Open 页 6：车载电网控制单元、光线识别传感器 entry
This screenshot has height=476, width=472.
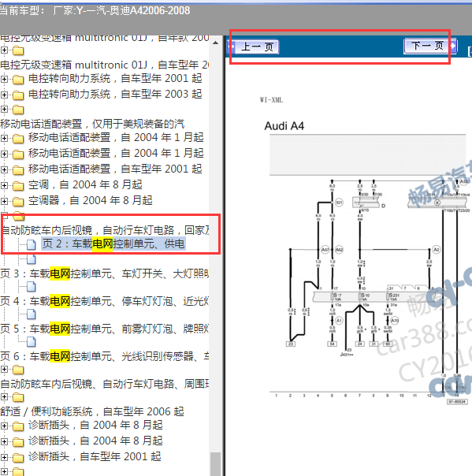pos(105,356)
